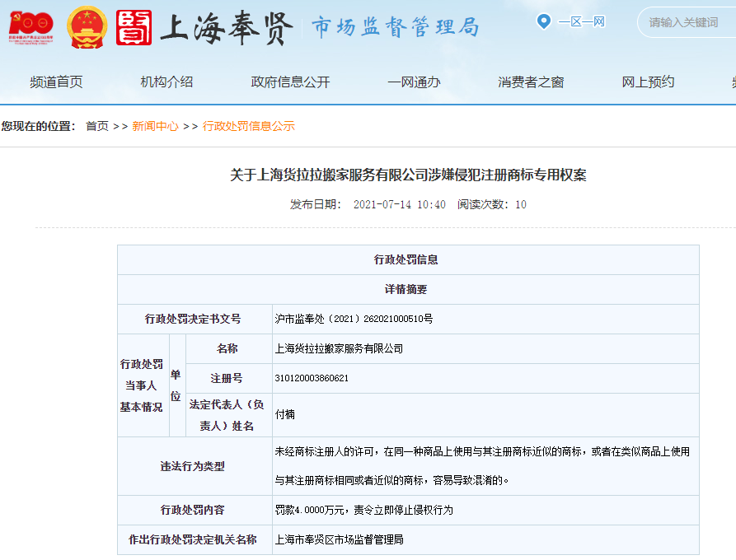
Task: Click the 市场监督管理局 heading text
Action: (396, 26)
